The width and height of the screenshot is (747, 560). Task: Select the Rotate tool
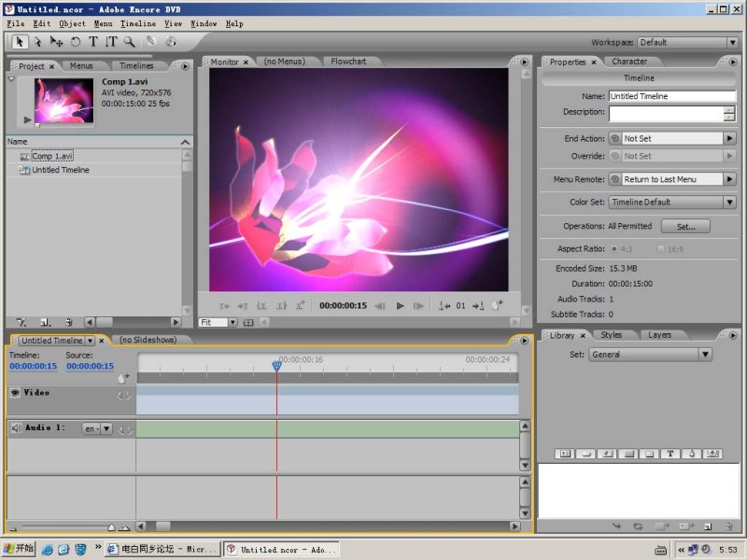[x=76, y=41]
